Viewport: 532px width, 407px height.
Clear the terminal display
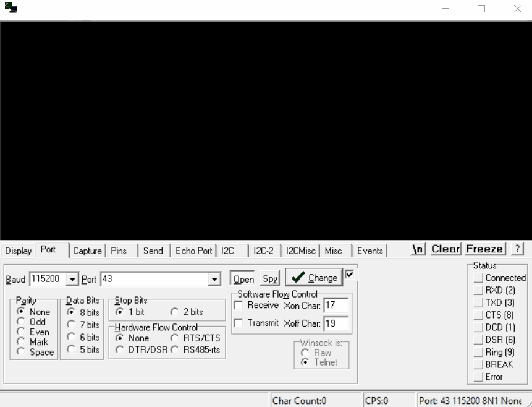(x=445, y=249)
